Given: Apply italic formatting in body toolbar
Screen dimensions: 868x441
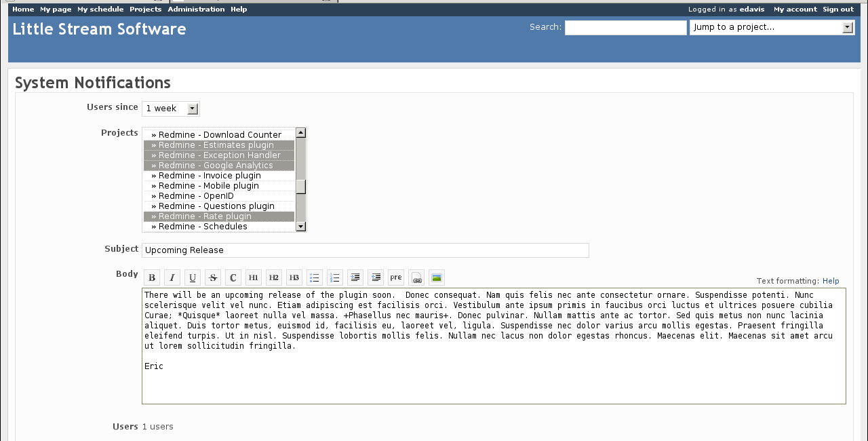Looking at the screenshot, I should pos(173,277).
